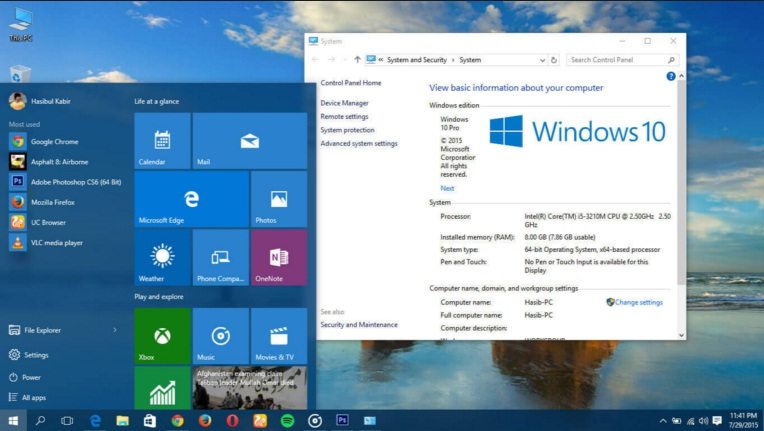764x431 pixels.
Task: Click Search Control Panel field
Action: (x=622, y=60)
